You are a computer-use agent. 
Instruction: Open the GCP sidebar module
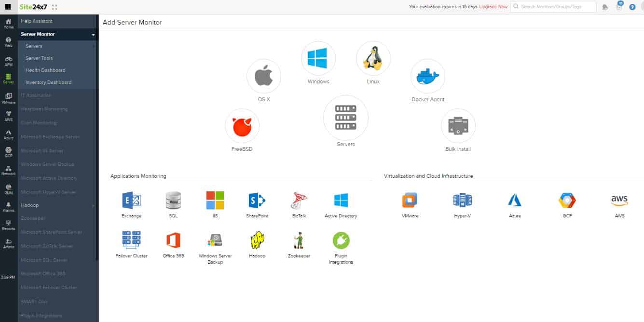pos(8,152)
